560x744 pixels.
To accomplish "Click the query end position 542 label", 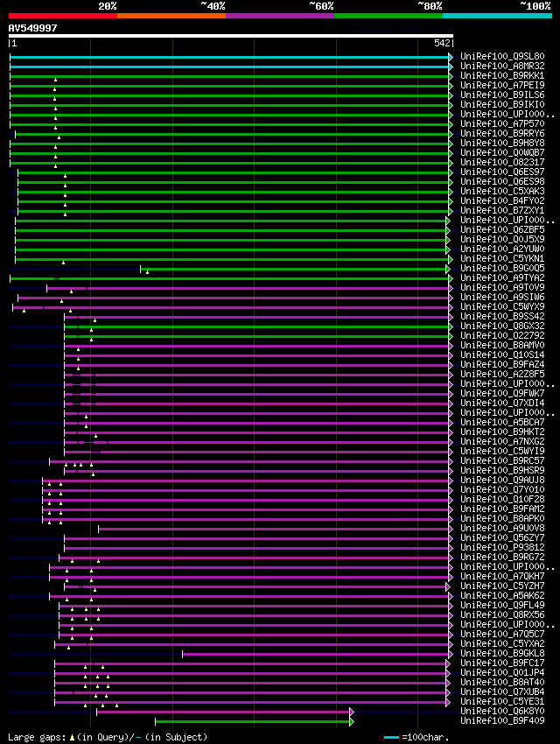I will tap(442, 43).
